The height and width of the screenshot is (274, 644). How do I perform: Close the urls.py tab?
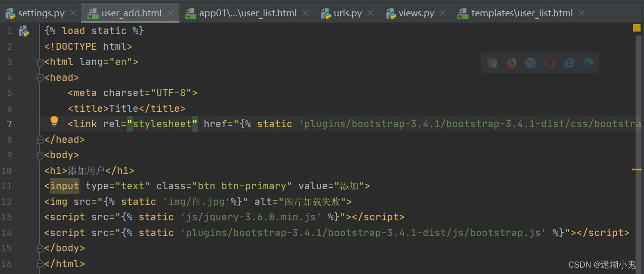(371, 13)
